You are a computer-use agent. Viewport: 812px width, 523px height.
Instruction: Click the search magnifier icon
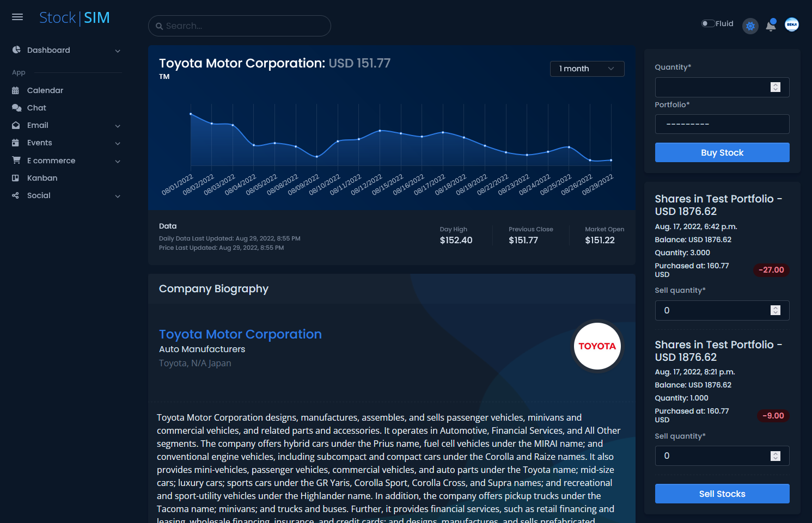click(x=159, y=26)
